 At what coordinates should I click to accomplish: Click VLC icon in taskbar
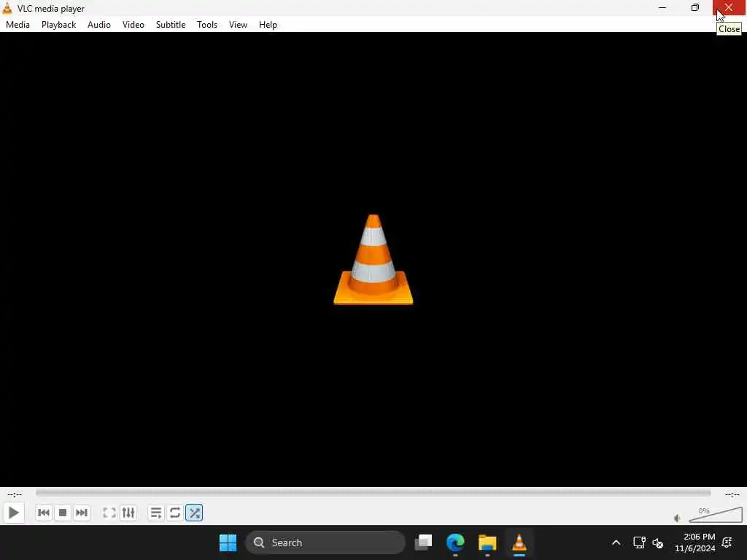click(519, 542)
